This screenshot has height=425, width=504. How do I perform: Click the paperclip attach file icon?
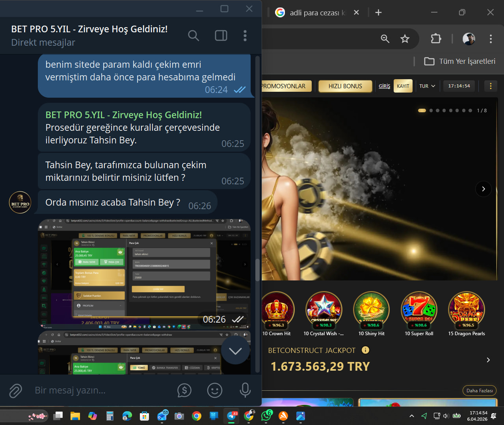(x=15, y=391)
